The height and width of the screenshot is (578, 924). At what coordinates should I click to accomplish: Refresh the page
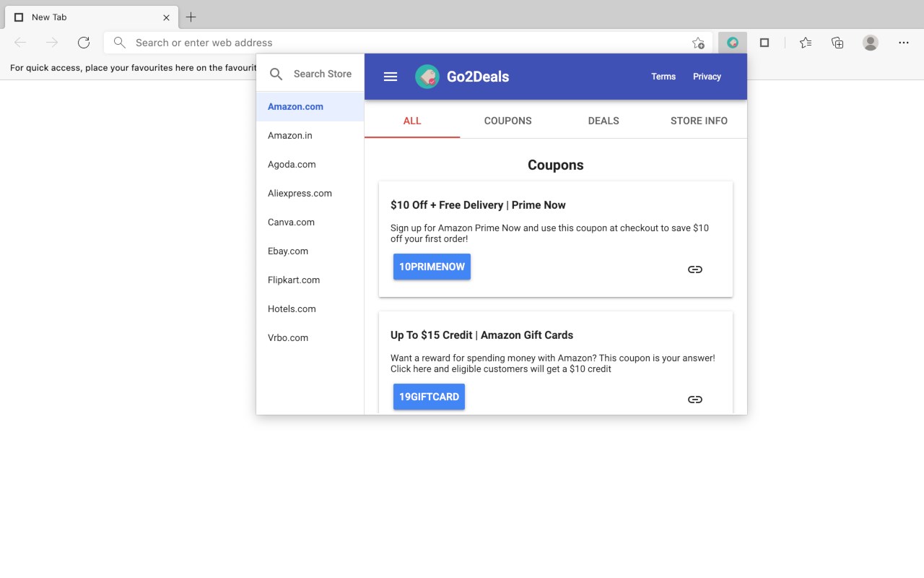click(x=84, y=43)
